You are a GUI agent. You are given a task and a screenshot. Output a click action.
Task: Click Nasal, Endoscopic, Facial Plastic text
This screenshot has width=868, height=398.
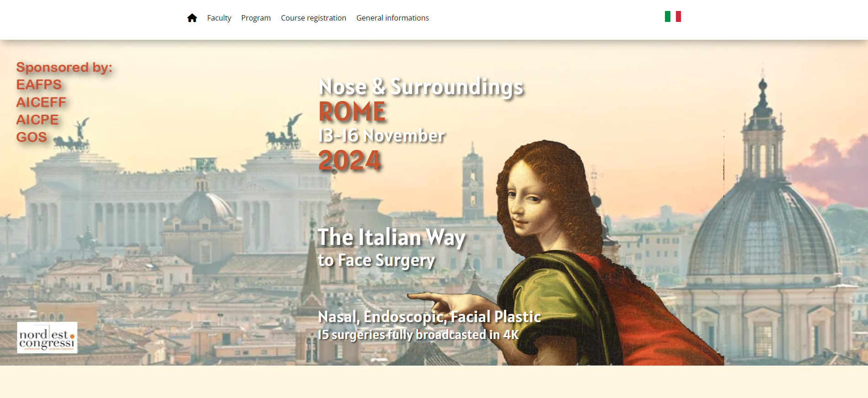point(429,317)
